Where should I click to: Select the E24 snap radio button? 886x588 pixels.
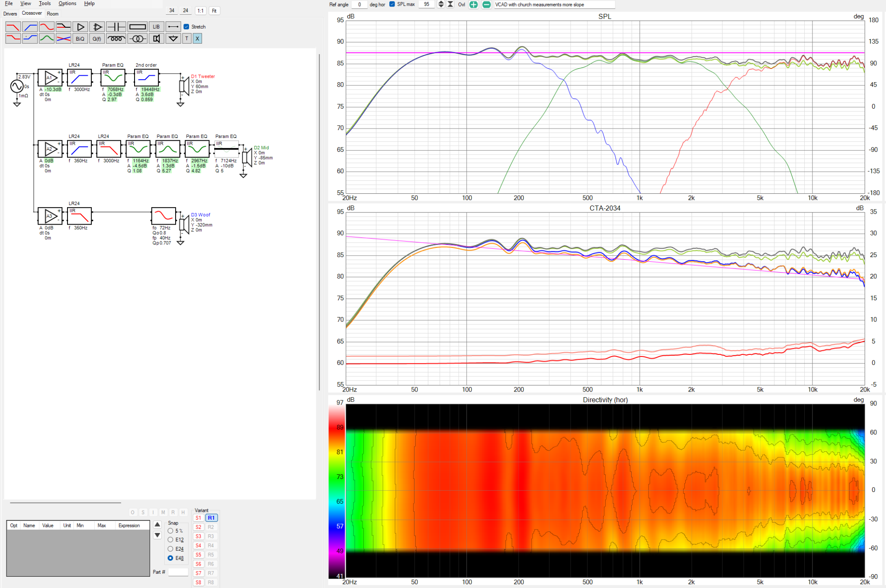coord(170,549)
